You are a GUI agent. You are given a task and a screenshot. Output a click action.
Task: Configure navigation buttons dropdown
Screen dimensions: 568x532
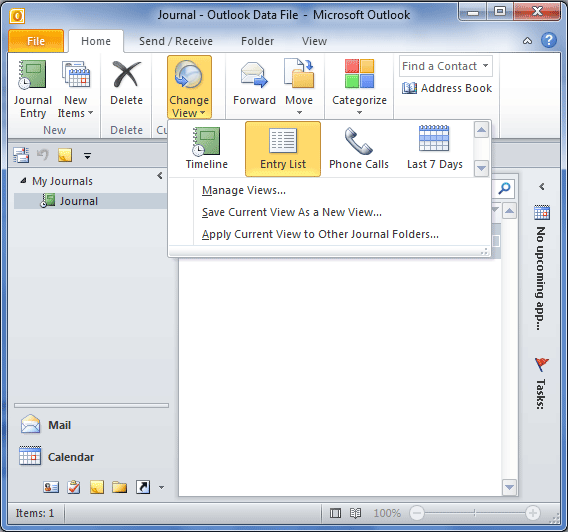point(162,487)
